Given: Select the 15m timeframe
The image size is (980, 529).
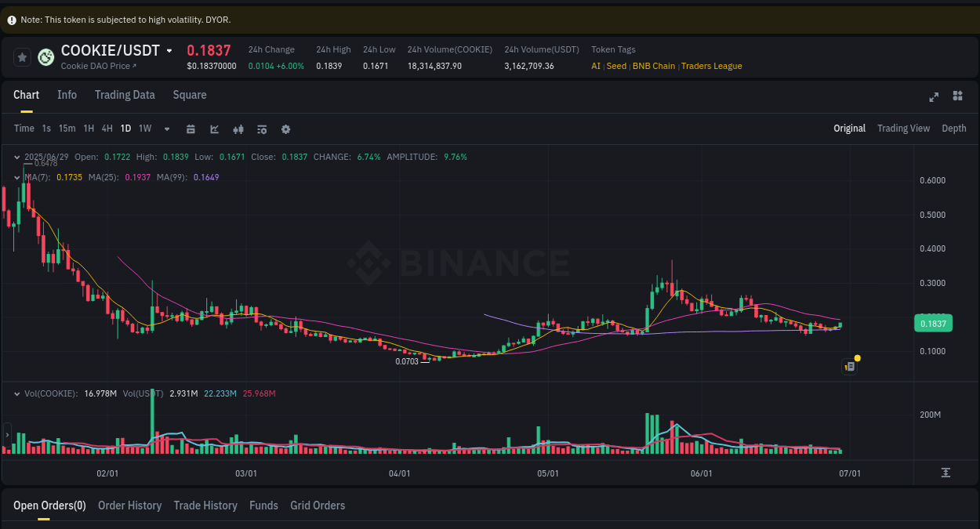Looking at the screenshot, I should point(67,129).
